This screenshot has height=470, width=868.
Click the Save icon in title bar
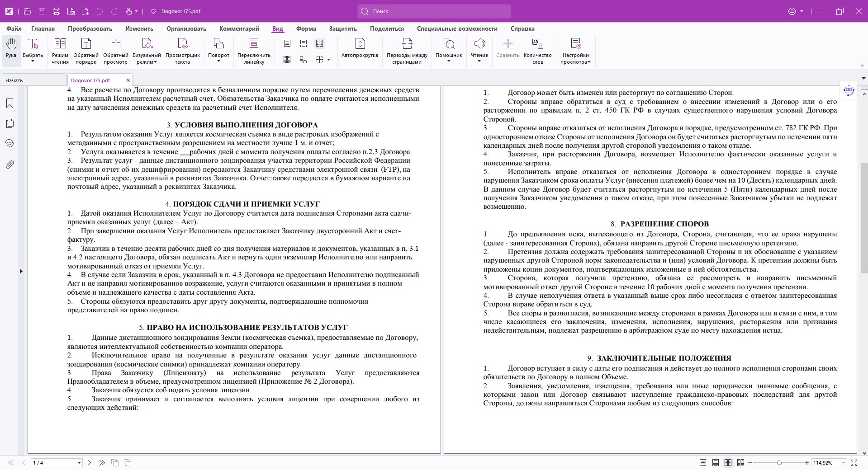tap(42, 11)
